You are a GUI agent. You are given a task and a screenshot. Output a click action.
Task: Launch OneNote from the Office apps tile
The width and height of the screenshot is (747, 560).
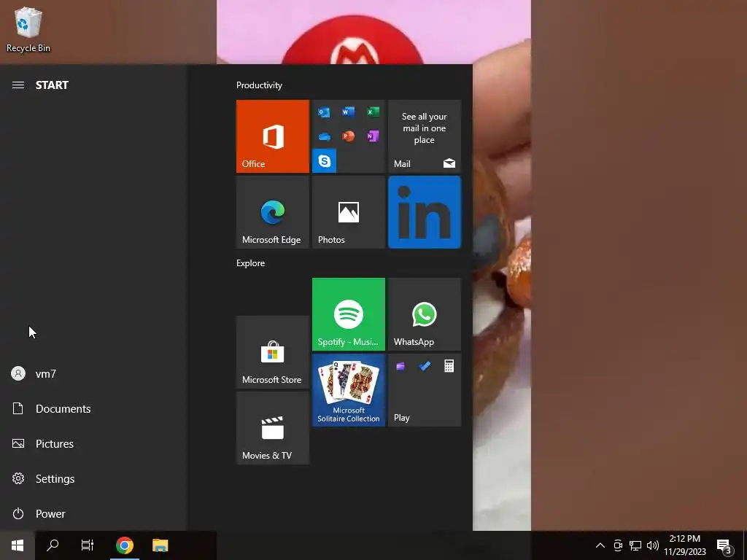pyautogui.click(x=373, y=136)
